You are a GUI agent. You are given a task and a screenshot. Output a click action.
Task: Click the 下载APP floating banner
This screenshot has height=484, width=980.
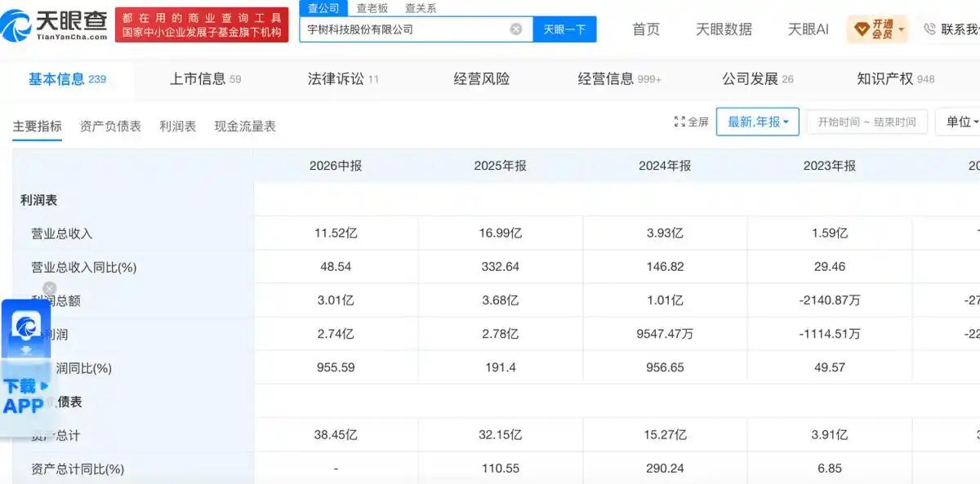click(x=25, y=397)
